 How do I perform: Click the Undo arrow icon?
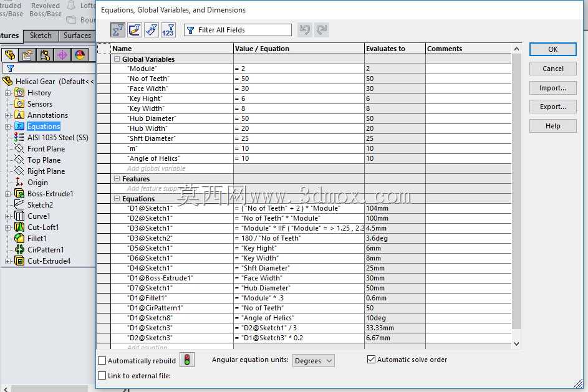click(305, 30)
